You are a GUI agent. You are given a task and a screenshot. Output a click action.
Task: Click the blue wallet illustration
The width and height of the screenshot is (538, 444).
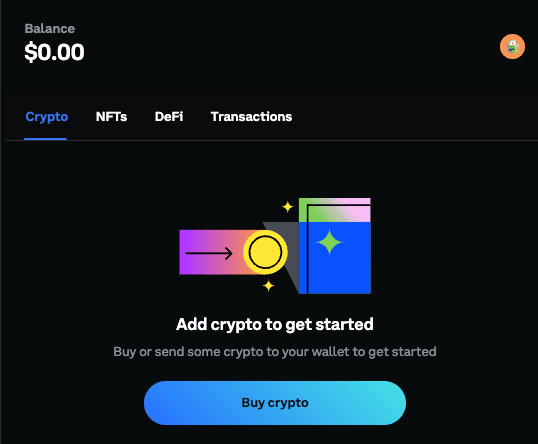(335, 257)
